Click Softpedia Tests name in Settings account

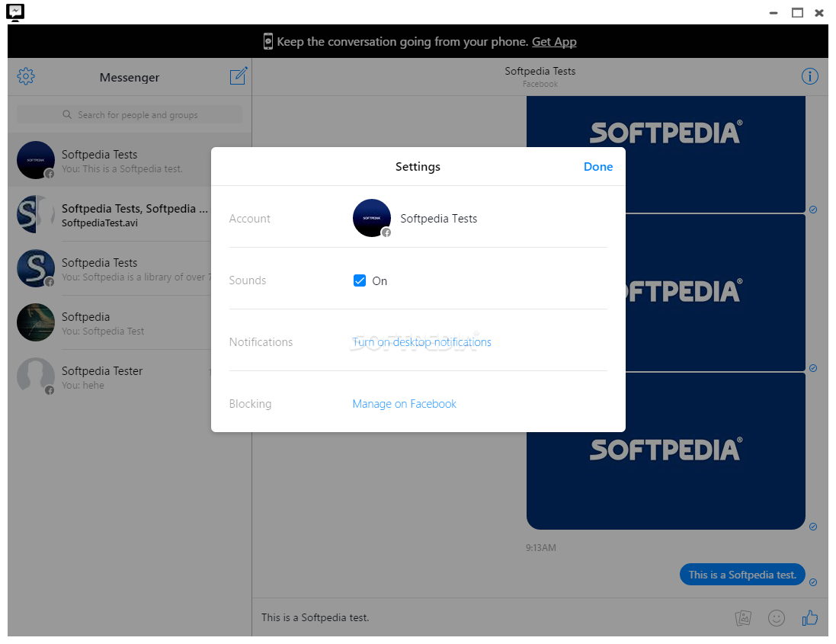(438, 219)
